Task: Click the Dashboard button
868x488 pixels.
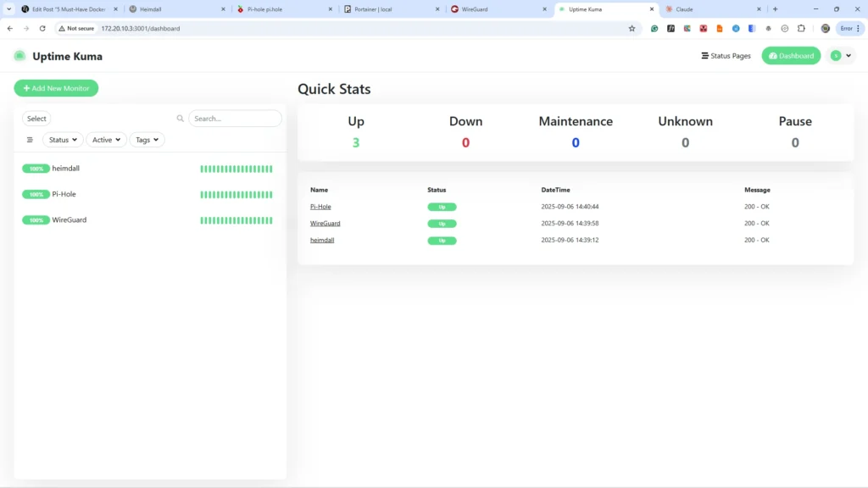Action: coord(791,56)
